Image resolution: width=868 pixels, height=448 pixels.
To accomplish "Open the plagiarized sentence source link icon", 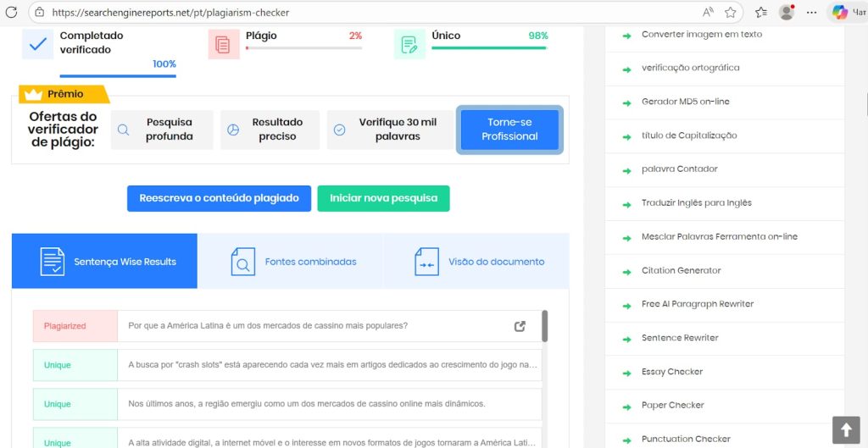I will click(520, 326).
